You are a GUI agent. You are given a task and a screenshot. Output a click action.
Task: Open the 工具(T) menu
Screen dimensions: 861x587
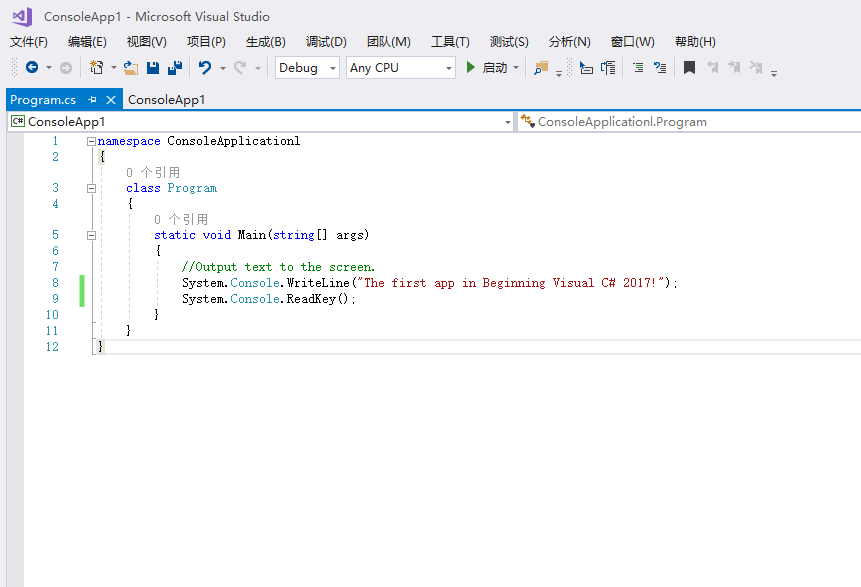[450, 42]
